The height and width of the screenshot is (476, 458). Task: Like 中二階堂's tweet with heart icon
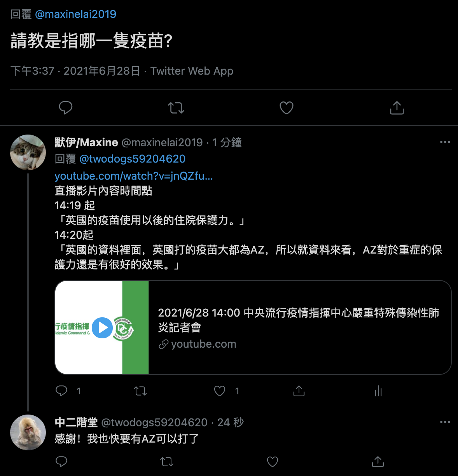pos(273,462)
